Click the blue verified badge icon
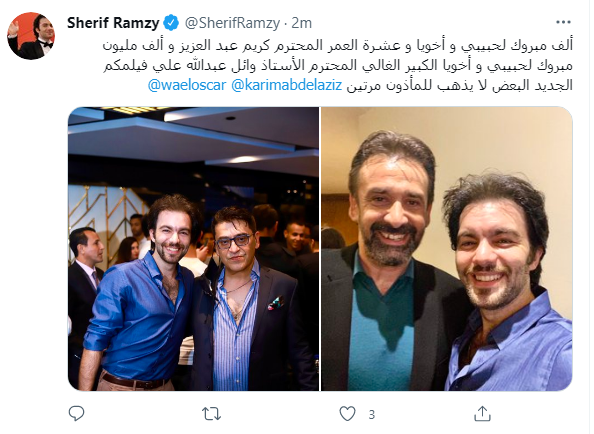 [171, 23]
